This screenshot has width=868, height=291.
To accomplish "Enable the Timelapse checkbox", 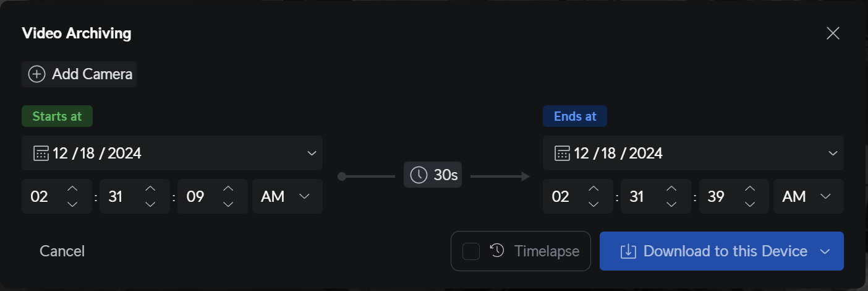I will pos(471,251).
